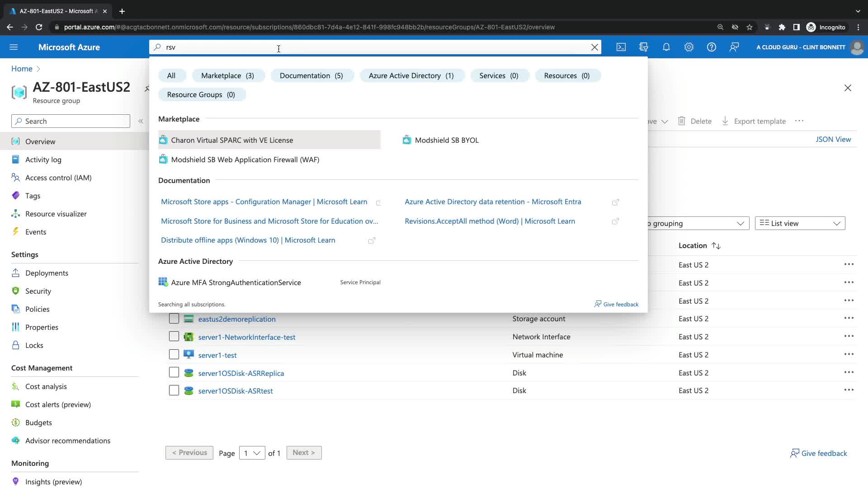
Task: Expand the grouping dropdown
Action: tap(698, 223)
